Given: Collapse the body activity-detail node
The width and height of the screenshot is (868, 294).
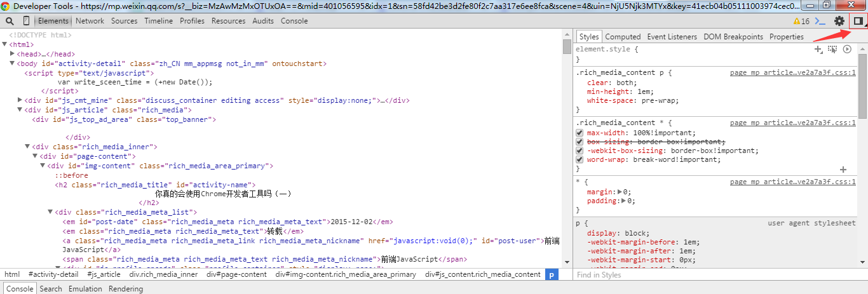Looking at the screenshot, I should tap(13, 63).
